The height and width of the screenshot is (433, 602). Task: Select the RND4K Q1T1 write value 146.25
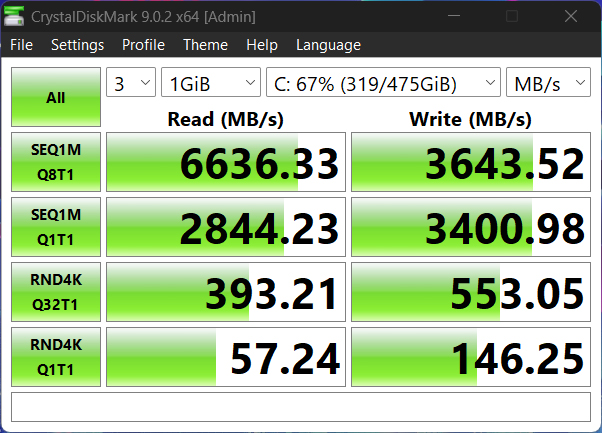click(x=471, y=357)
